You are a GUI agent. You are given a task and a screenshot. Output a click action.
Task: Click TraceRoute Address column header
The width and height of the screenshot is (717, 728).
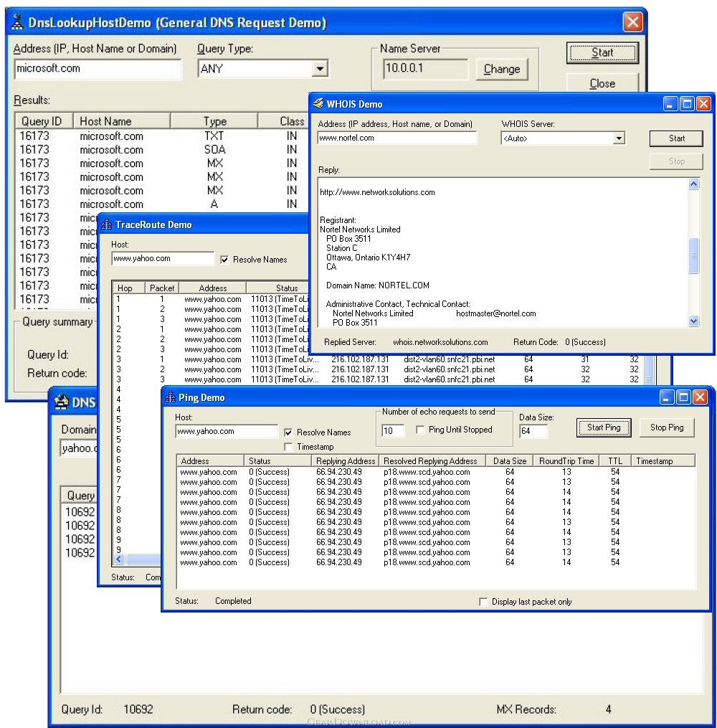click(x=212, y=288)
